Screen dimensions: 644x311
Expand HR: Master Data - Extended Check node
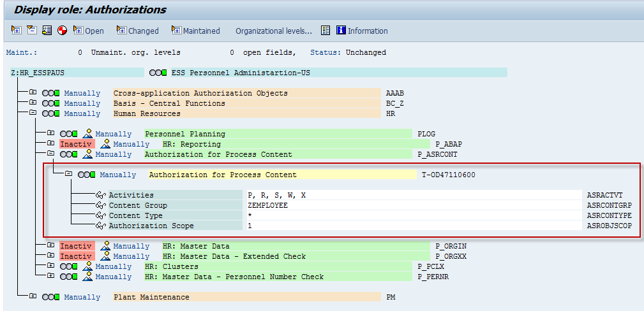coord(50,255)
